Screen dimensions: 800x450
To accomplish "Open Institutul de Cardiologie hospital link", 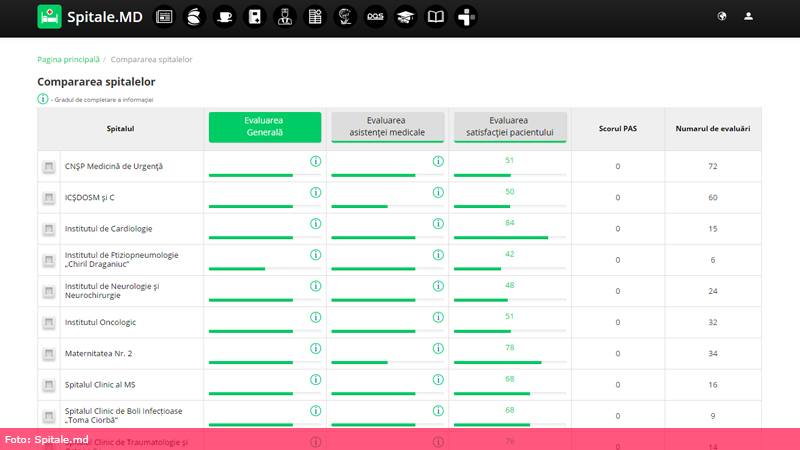I will [108, 229].
